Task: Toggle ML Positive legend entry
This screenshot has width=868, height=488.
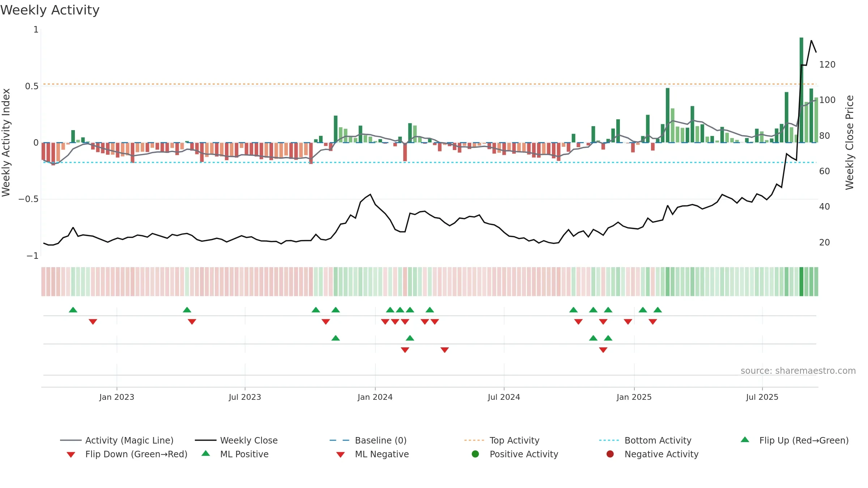Action: (x=235, y=454)
